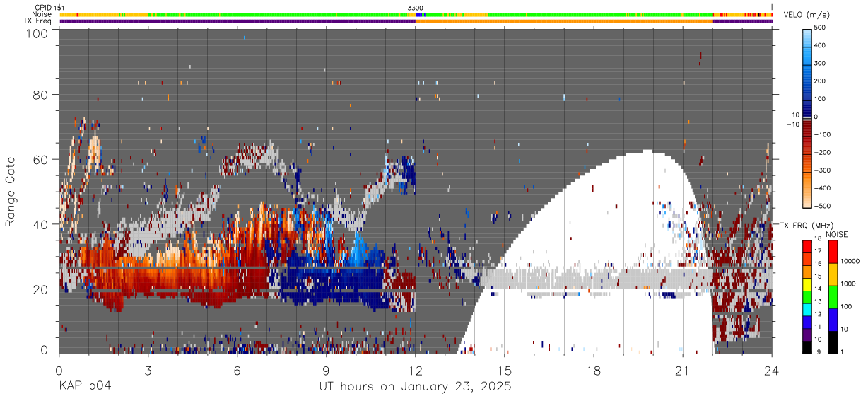
Task: Select the 24 tick on UT hours axis
Action: click(772, 370)
